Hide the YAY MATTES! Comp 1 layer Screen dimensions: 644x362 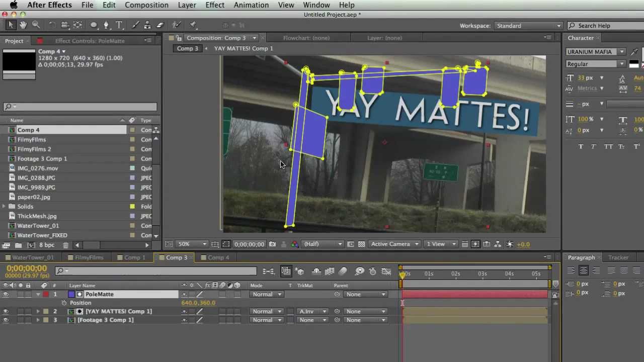coord(6,311)
